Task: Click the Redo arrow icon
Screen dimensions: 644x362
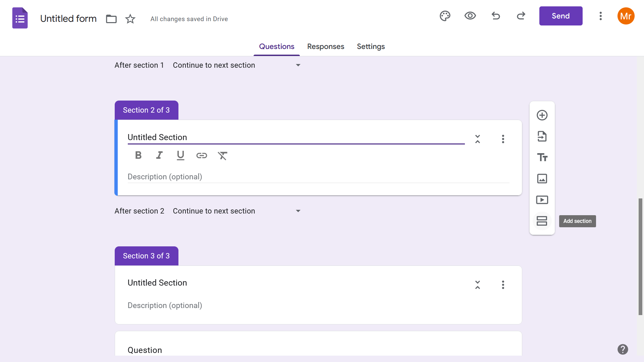Action: pos(521,16)
